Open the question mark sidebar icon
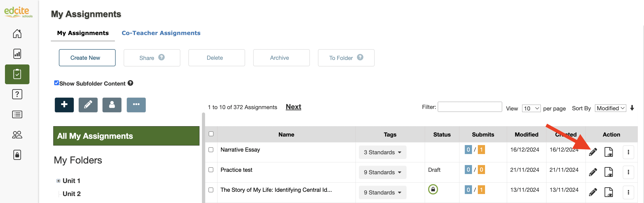 17,94
